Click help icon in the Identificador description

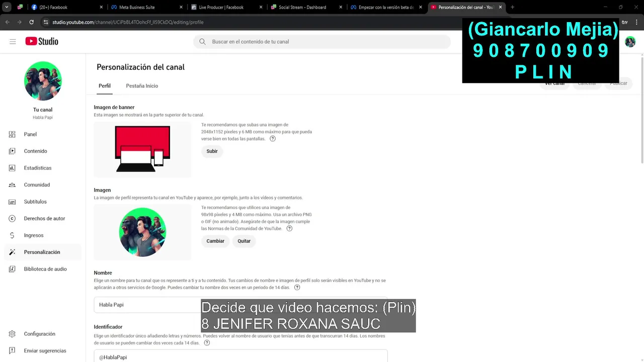(x=207, y=343)
